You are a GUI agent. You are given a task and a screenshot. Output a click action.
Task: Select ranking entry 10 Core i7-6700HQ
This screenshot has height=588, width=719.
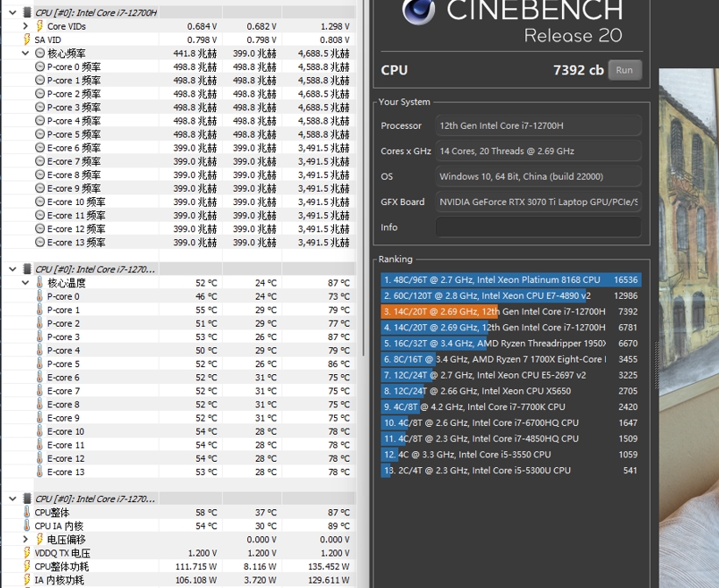pyautogui.click(x=511, y=422)
